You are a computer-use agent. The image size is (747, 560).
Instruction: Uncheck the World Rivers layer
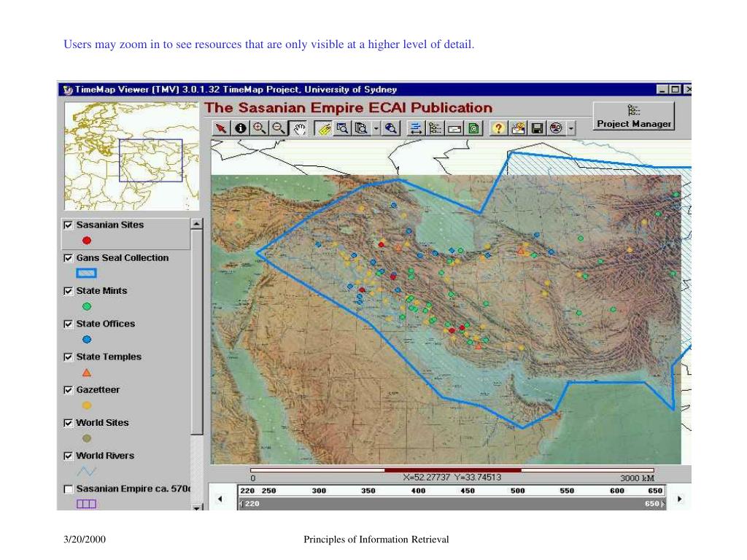click(x=68, y=456)
